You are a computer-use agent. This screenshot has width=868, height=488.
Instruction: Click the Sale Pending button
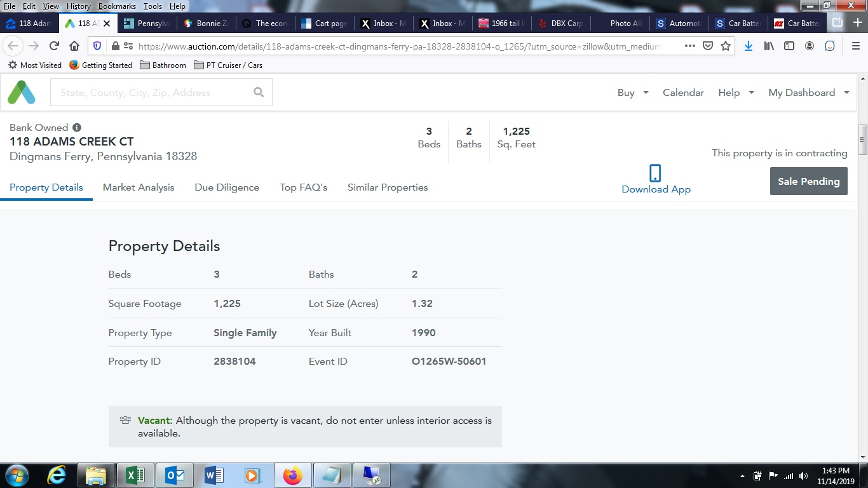click(808, 181)
